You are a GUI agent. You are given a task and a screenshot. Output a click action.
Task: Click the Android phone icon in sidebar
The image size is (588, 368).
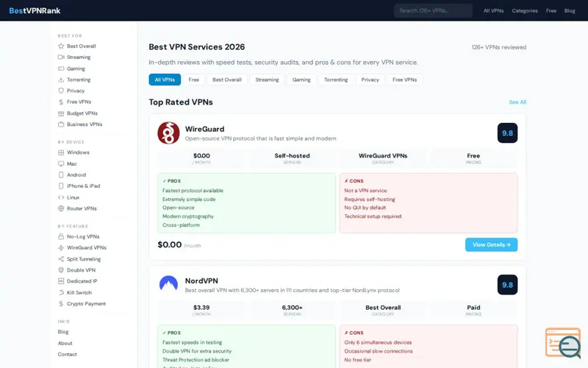click(61, 175)
